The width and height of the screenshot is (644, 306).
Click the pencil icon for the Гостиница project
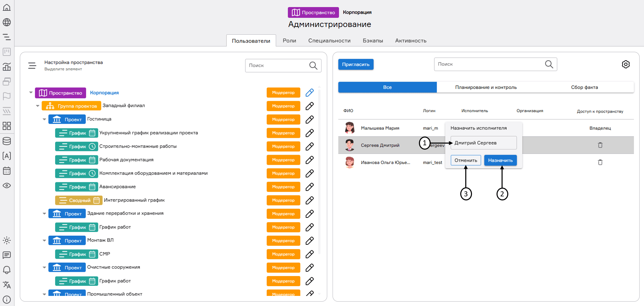(x=309, y=120)
